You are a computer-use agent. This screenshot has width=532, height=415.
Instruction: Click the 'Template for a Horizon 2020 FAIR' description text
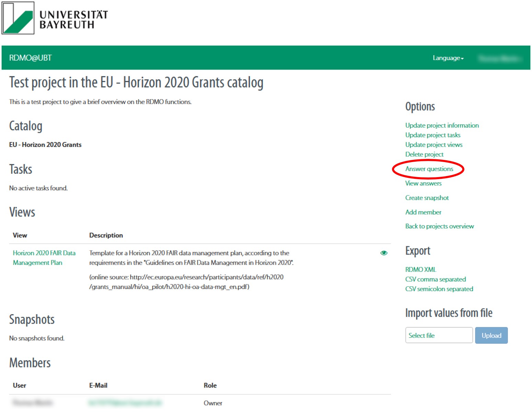[191, 258]
